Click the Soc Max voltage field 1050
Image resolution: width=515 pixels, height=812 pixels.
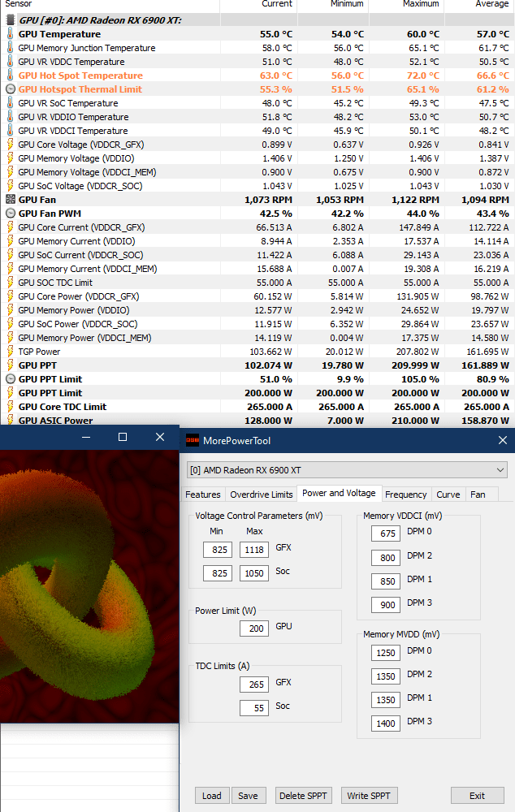pos(254,573)
